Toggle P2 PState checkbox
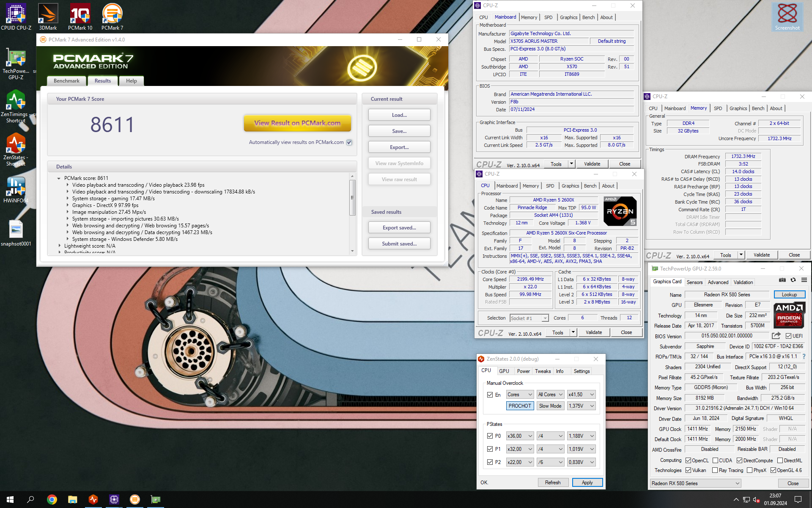This screenshot has width=812, height=508. coord(490,462)
